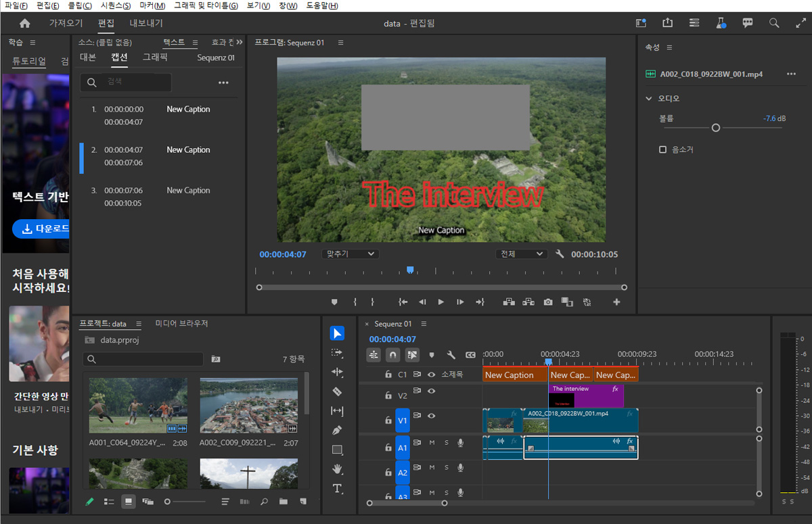Open the quick export share icon

tap(668, 23)
